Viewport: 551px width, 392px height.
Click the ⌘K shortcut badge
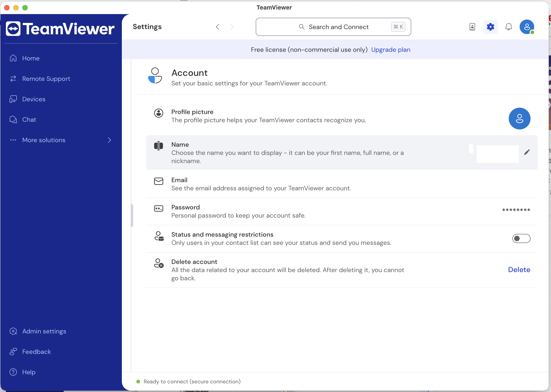[398, 27]
